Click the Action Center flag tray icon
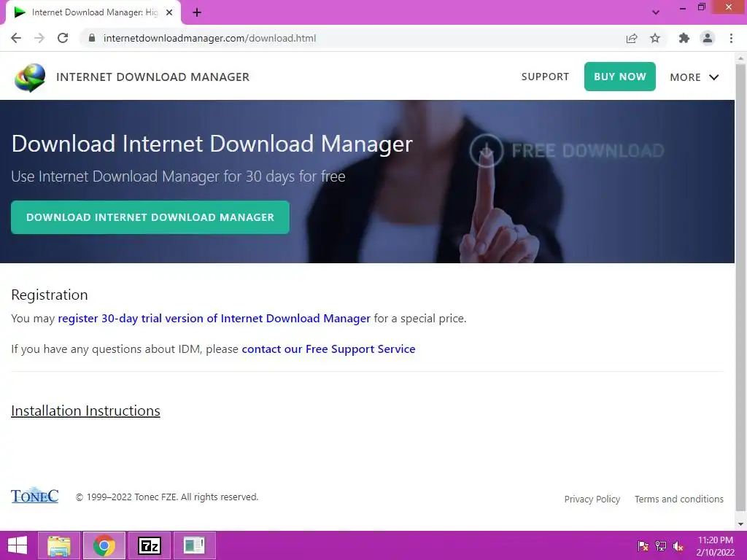 tap(643, 545)
